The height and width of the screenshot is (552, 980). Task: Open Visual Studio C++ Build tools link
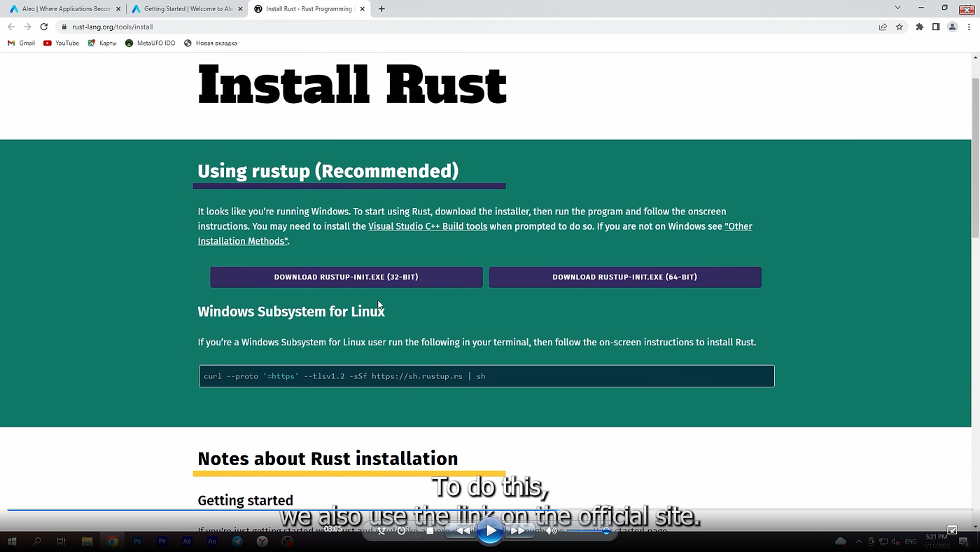(x=428, y=226)
